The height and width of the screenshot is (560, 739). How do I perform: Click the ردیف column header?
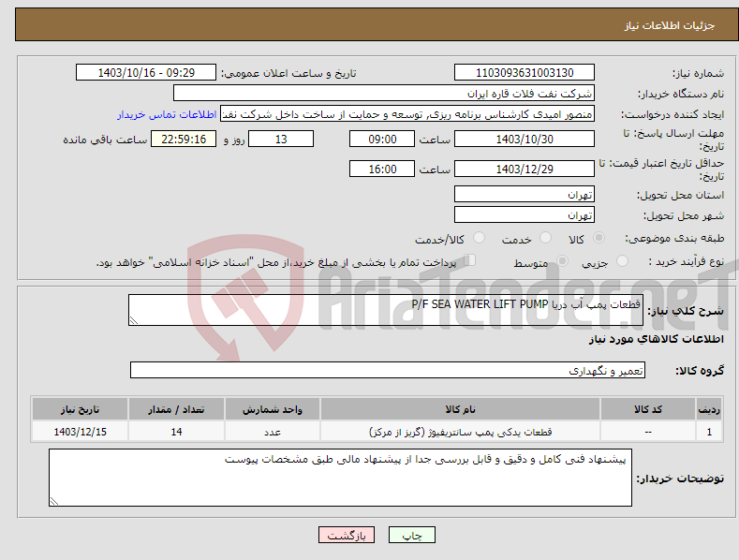[x=709, y=409]
